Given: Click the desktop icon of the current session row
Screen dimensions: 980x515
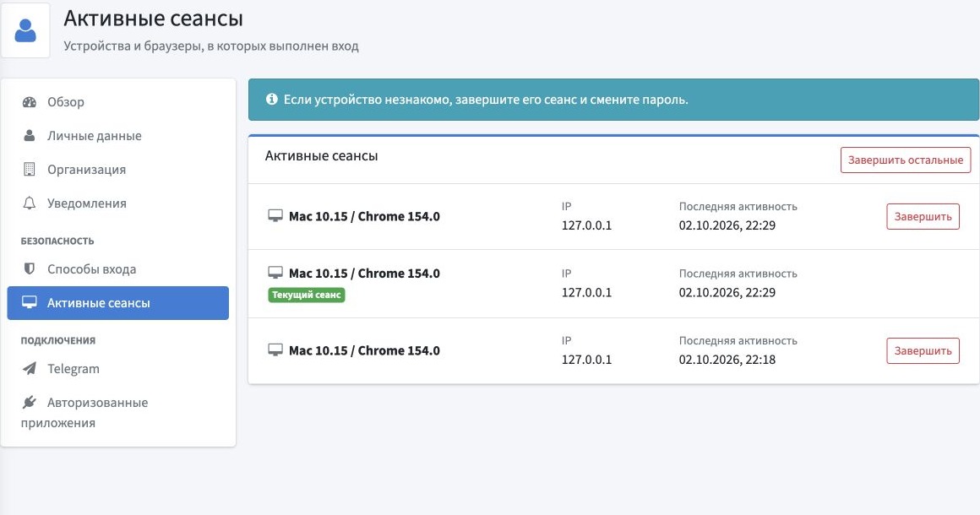Looking at the screenshot, I should [275, 273].
